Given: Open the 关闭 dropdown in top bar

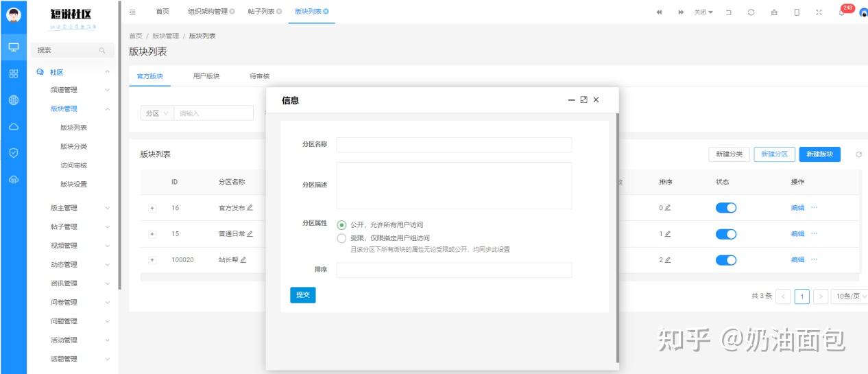Looking at the screenshot, I should coord(703,12).
